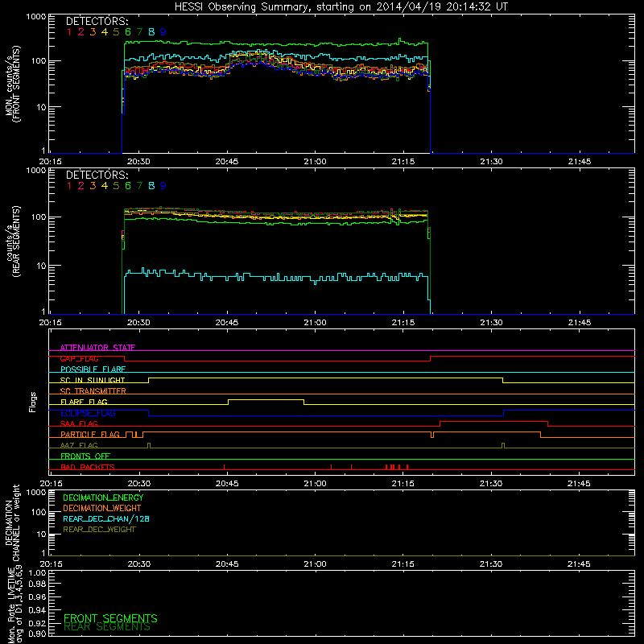Select detector 5 in rear segments legend
Screen dimensions: 644x644
coord(116,186)
